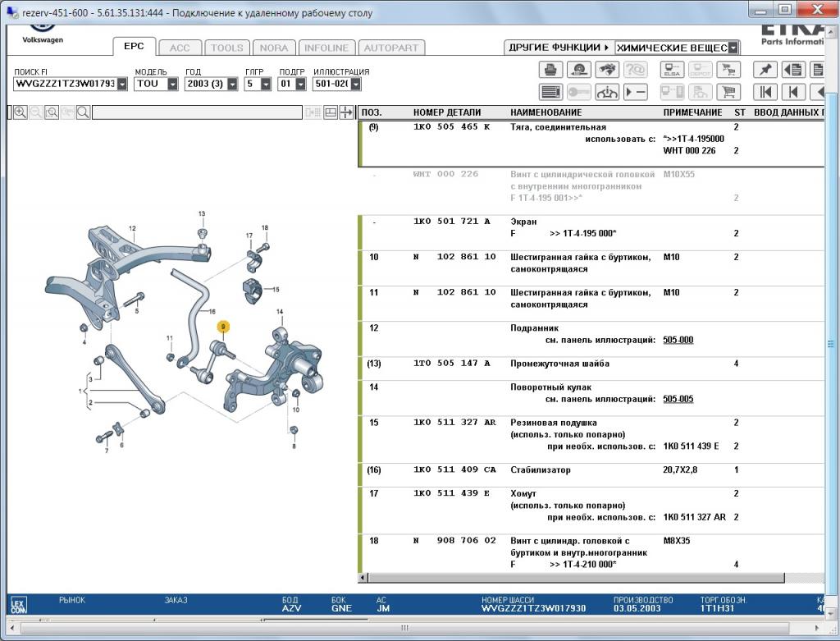
Task: Click the НОМЕР ДЕТАЛИ column header
Action: pyautogui.click(x=447, y=112)
